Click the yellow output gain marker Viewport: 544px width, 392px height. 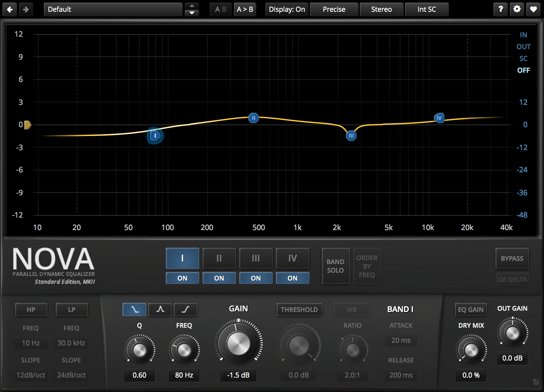[x=28, y=125]
